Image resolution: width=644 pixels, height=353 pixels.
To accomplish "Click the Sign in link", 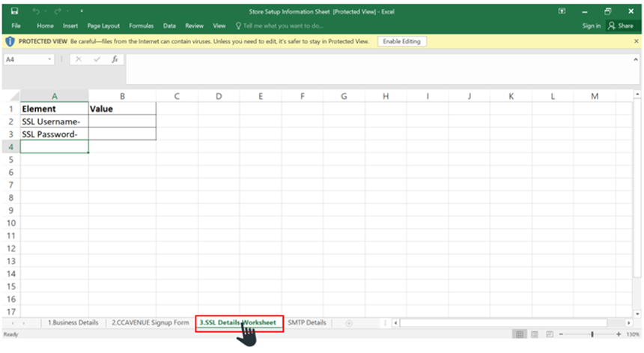I will (591, 25).
